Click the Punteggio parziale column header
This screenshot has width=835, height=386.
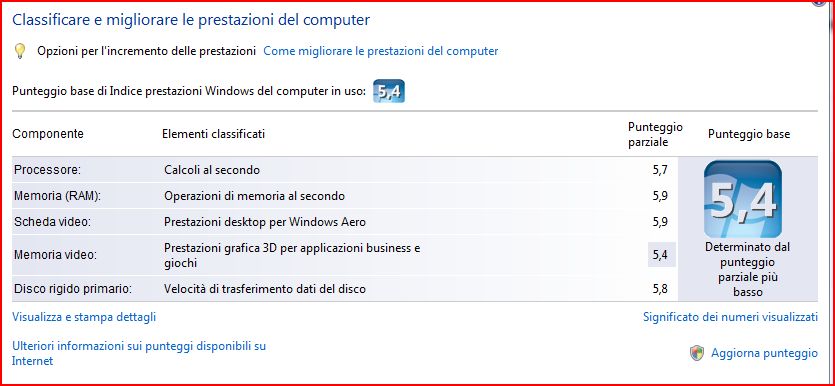(655, 134)
